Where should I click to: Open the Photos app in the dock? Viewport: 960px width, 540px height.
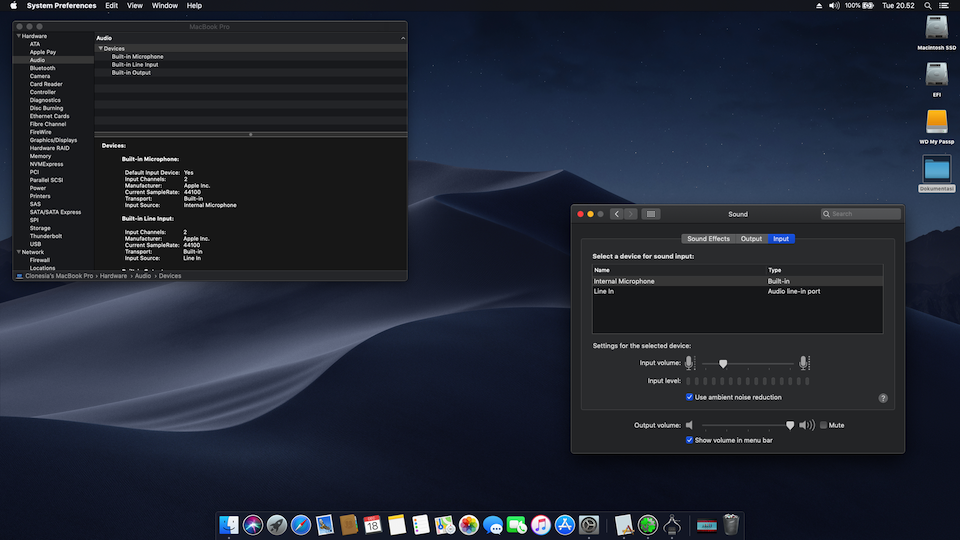point(469,524)
